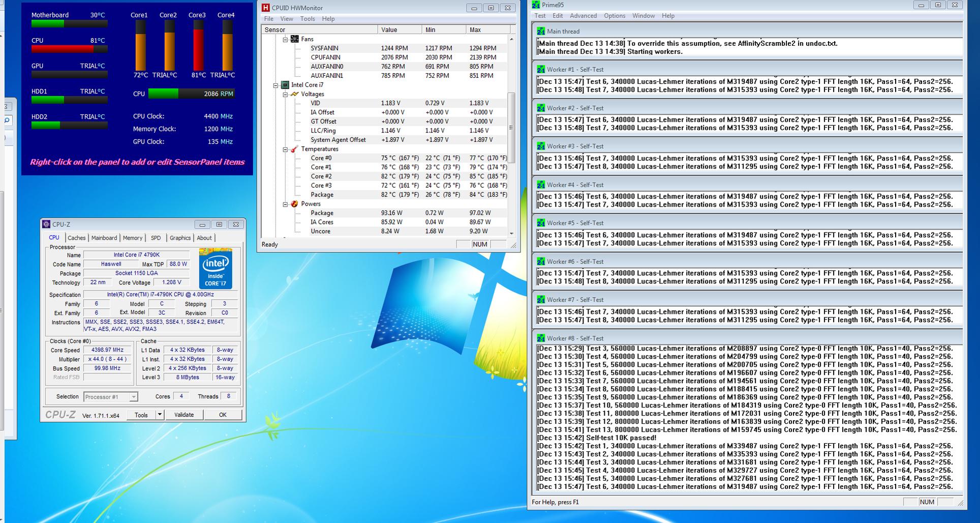Click the fan icon beside Fans in HWMonitor
Screen dimensions: 980x523
(295, 39)
